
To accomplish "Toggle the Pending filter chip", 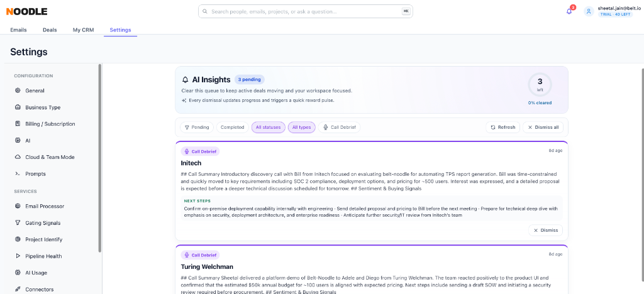I will [197, 128].
